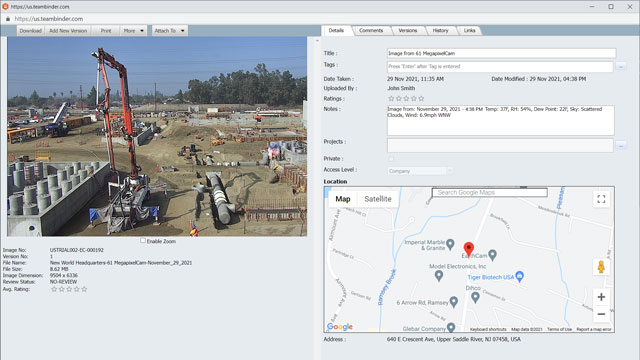Image resolution: width=640 pixels, height=360 pixels.
Task: Click the Street View pegman icon
Action: 601,267
